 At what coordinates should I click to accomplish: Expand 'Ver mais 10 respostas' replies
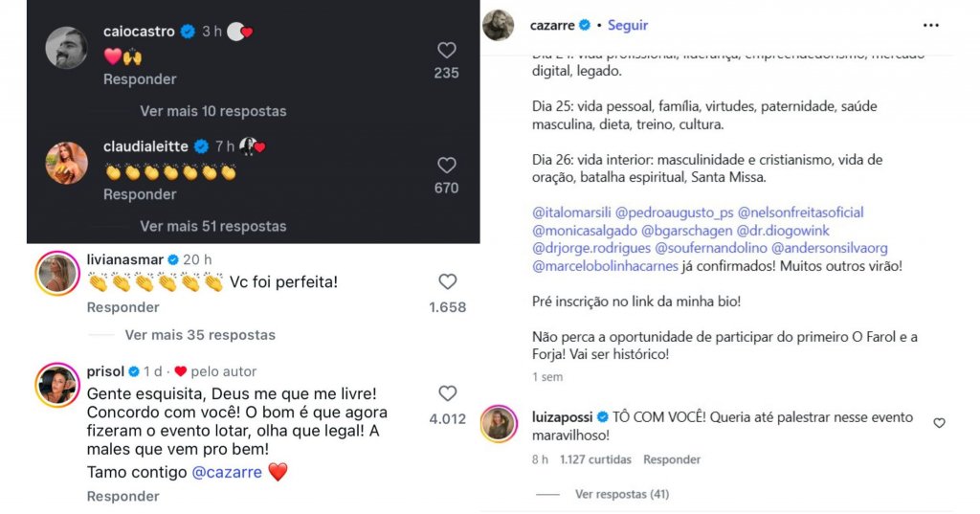tap(212, 111)
